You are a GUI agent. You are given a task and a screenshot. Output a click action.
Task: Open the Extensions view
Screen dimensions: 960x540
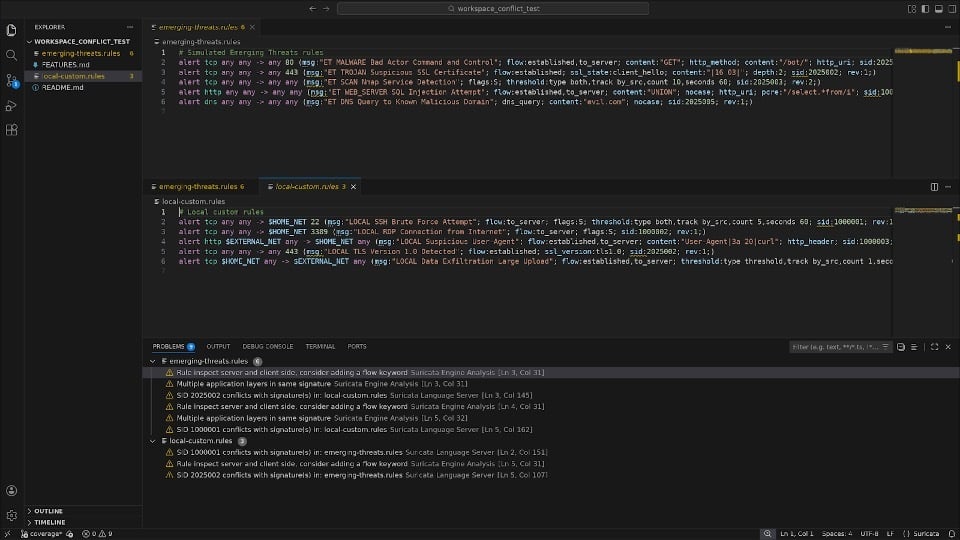(11, 130)
